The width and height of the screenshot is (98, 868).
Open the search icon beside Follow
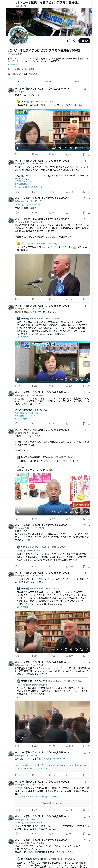click(75, 41)
